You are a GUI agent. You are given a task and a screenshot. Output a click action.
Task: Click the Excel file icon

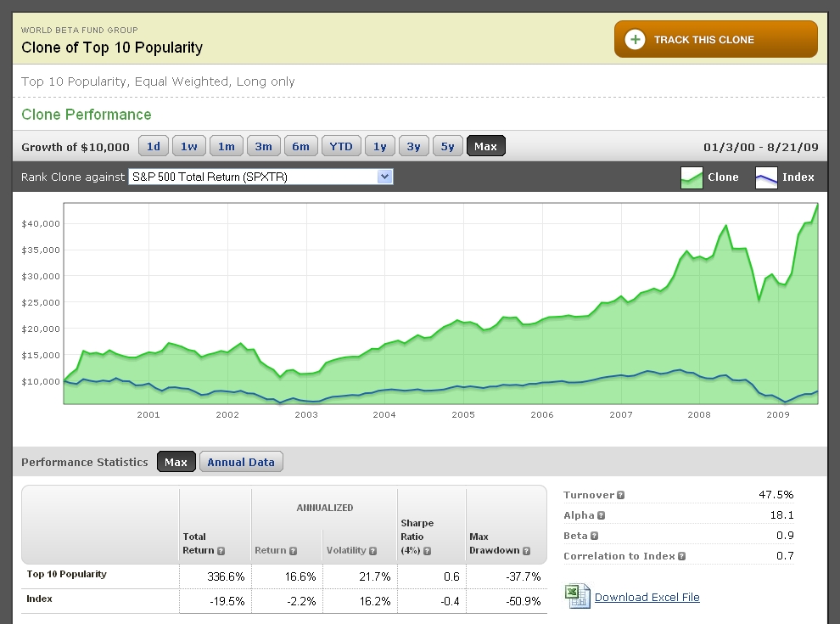point(578,596)
